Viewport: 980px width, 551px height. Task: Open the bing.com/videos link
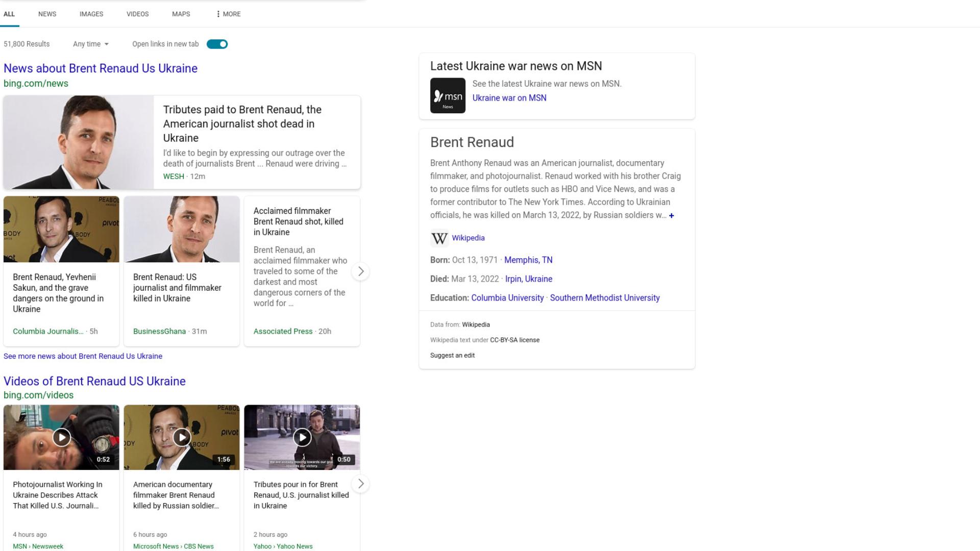pyautogui.click(x=38, y=395)
